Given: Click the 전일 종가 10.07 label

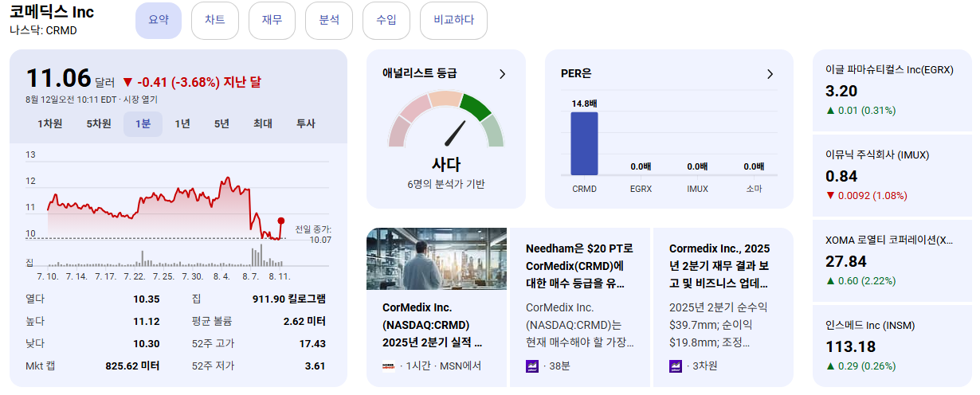Looking at the screenshot, I should (x=313, y=234).
